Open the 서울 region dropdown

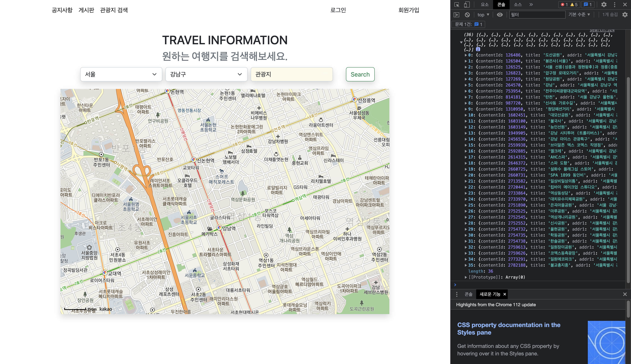(121, 74)
